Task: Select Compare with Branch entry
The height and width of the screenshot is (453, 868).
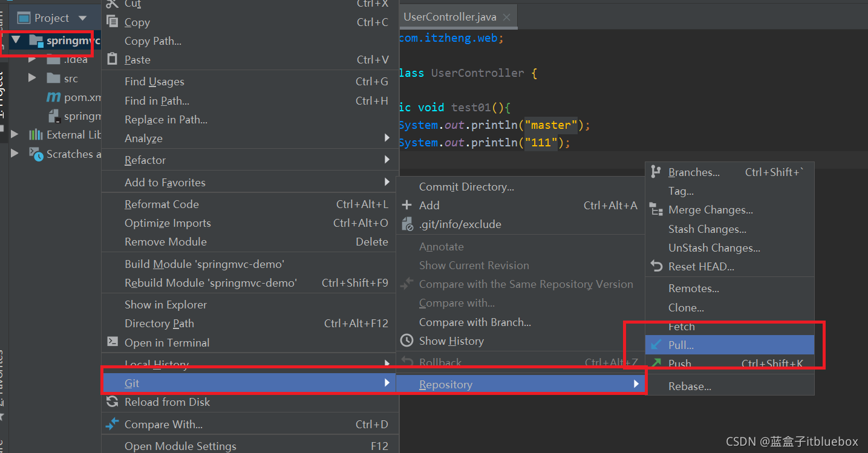Action: pos(521,322)
